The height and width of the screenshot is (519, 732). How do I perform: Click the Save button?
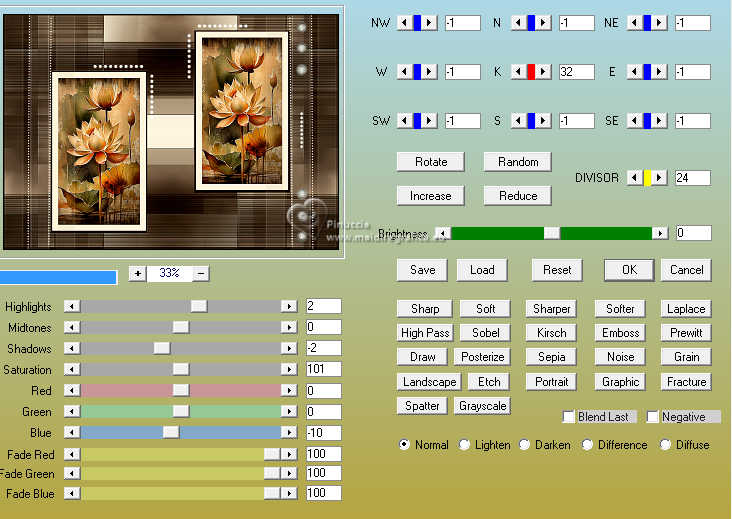[422, 270]
